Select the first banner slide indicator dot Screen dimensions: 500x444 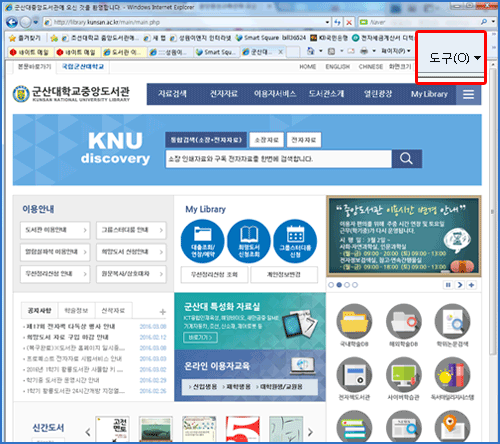tap(331, 285)
